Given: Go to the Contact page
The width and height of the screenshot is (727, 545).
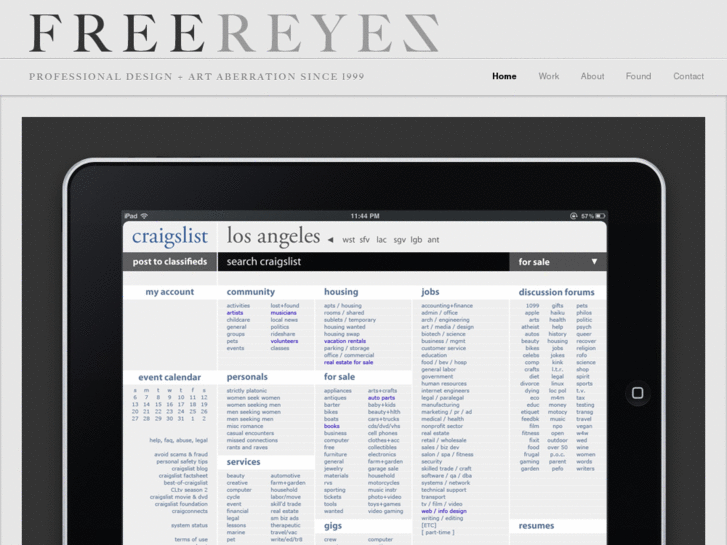Looking at the screenshot, I should pos(688,76).
